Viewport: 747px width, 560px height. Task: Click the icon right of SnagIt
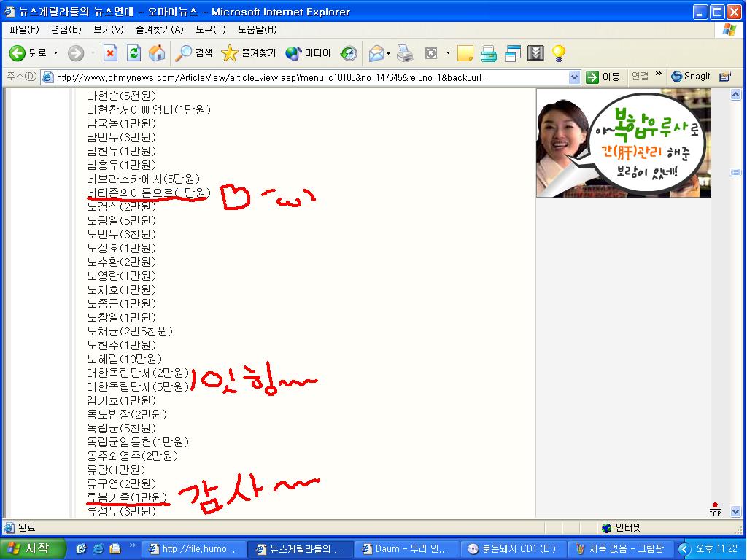(724, 76)
